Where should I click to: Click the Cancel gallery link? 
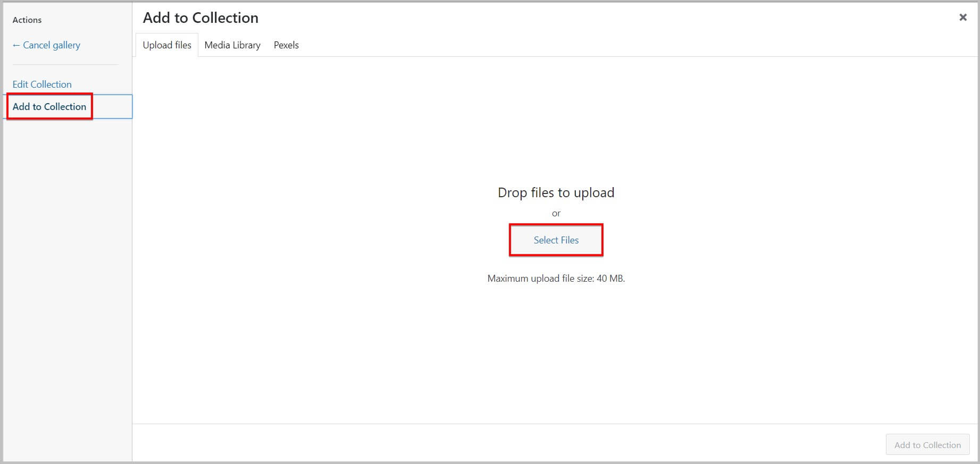(x=51, y=45)
